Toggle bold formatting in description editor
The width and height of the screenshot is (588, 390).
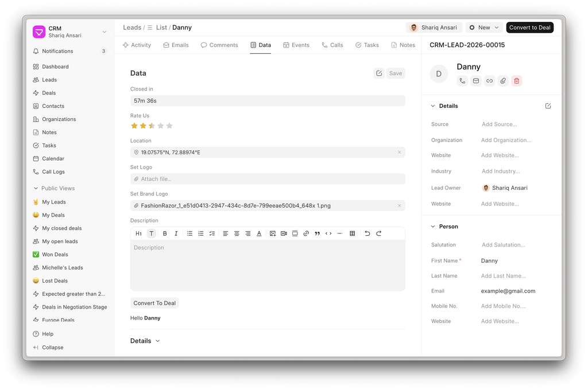pyautogui.click(x=165, y=233)
